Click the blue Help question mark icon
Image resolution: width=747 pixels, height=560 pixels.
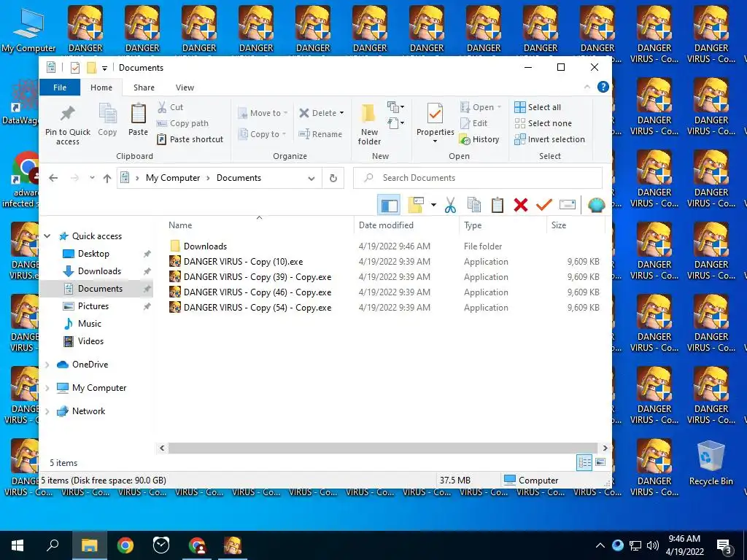click(603, 87)
